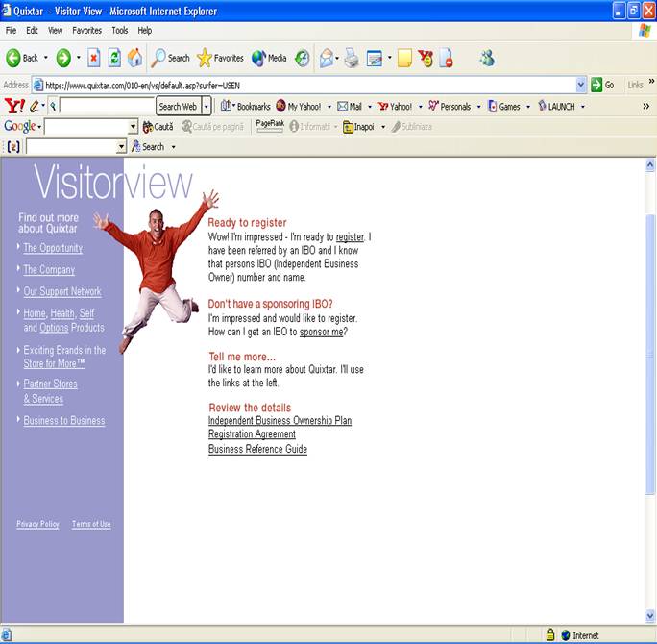Screen dimensions: 657x644
Task: Open the Google search box dropdown
Action: click(x=134, y=127)
